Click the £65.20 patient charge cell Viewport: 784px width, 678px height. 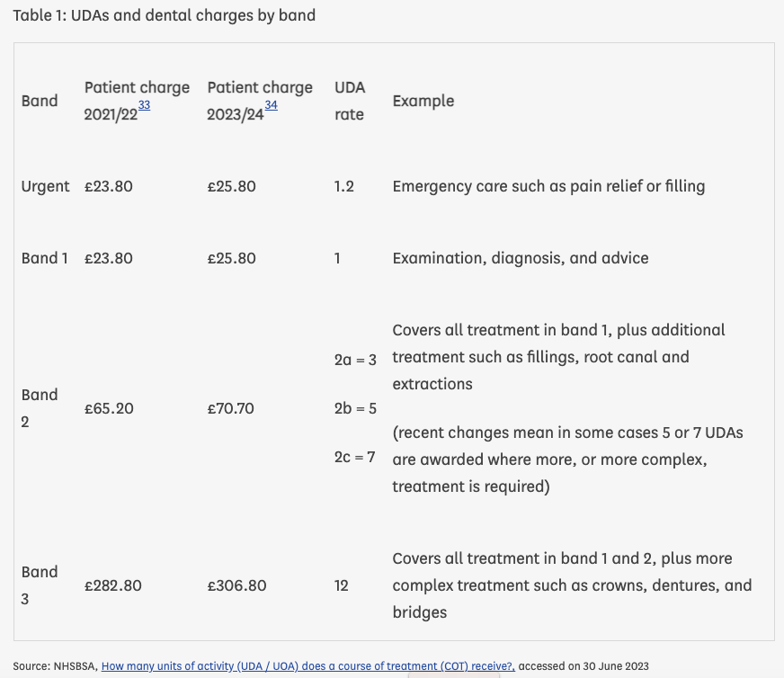[109, 408]
